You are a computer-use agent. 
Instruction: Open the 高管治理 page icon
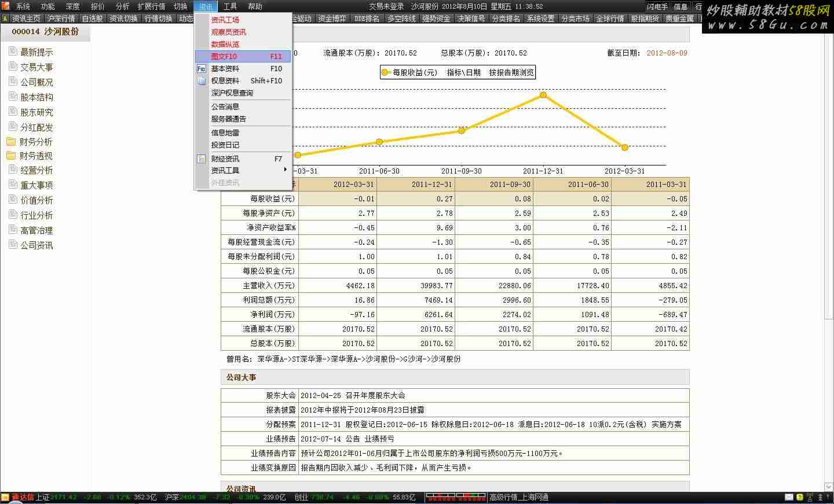pos(13,230)
